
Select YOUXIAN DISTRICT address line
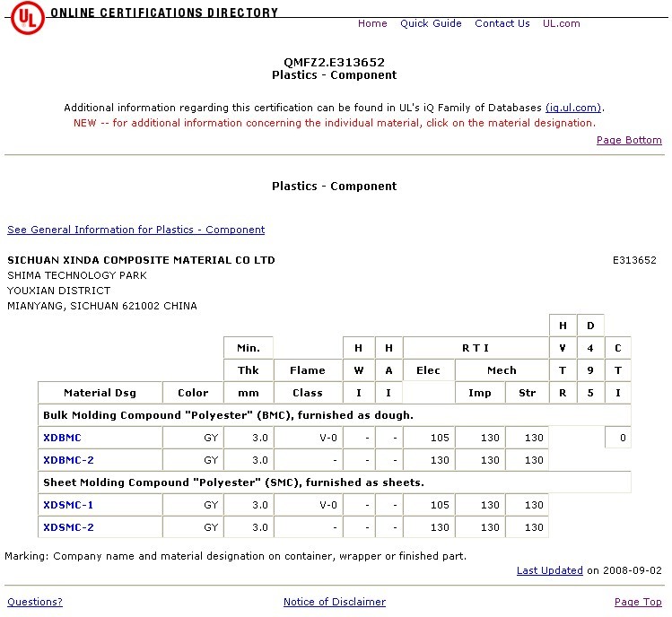click(x=58, y=291)
